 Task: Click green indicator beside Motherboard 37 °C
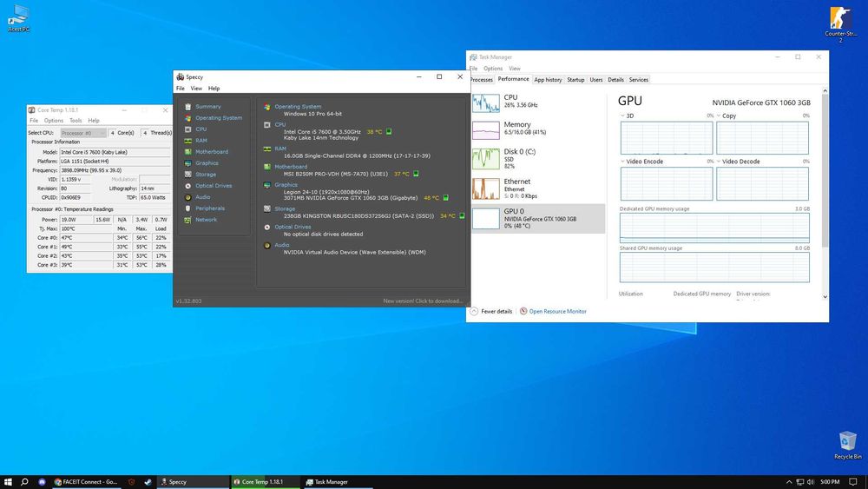416,174
